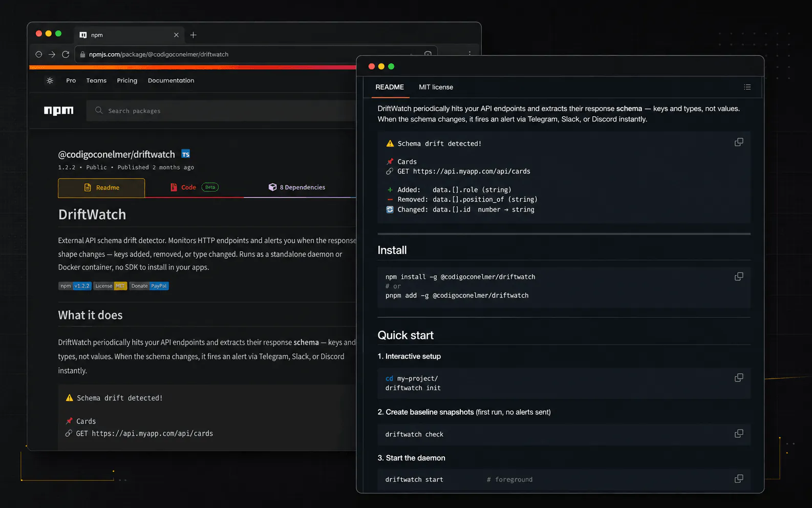The image size is (812, 508).
Task: Copy the Schema drift detected code block
Action: tap(739, 142)
